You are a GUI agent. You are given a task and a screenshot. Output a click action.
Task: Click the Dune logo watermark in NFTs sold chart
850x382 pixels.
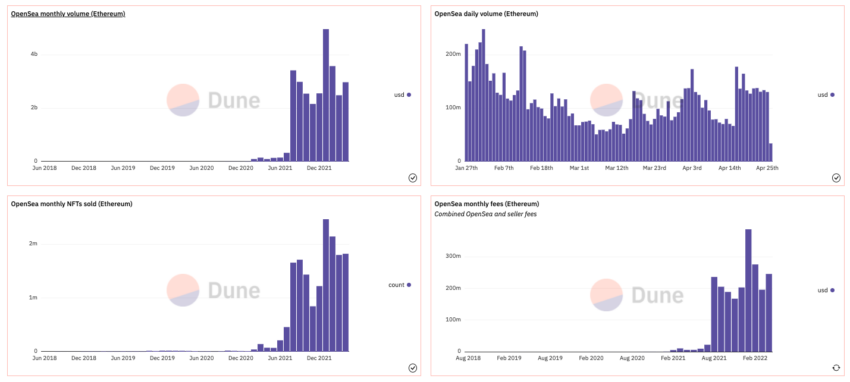pos(213,290)
